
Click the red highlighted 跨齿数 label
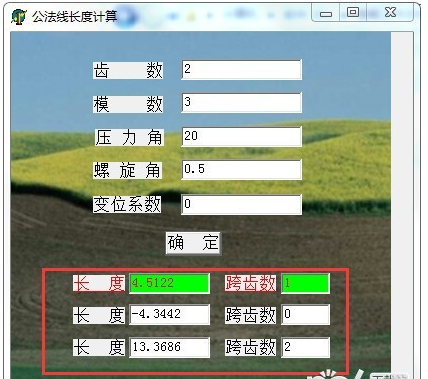tap(250, 283)
